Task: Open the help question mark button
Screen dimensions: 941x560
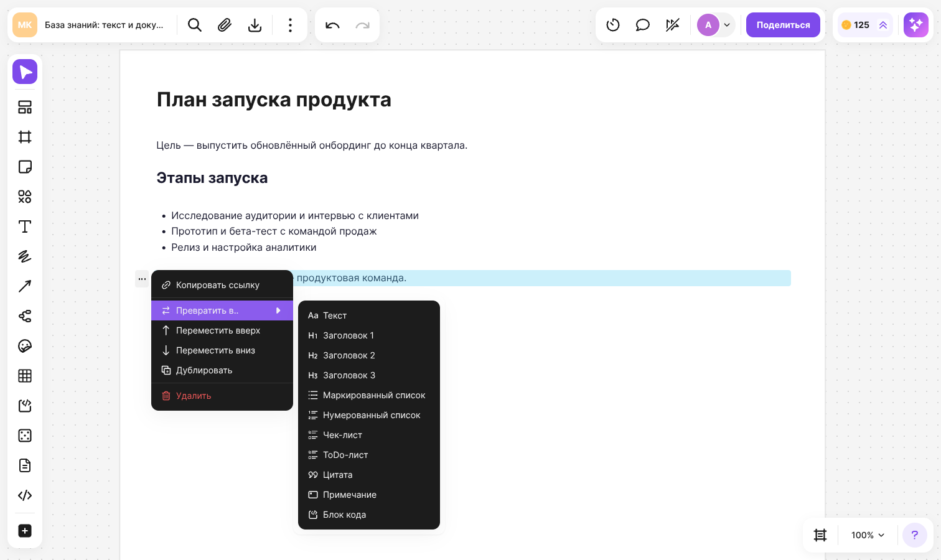Action: tap(915, 535)
